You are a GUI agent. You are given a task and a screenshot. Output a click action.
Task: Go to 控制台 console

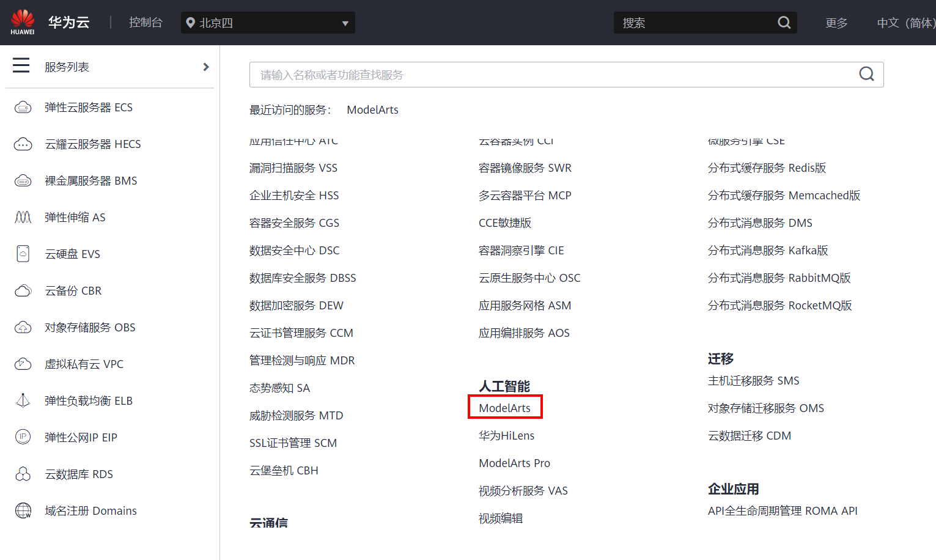(x=146, y=23)
